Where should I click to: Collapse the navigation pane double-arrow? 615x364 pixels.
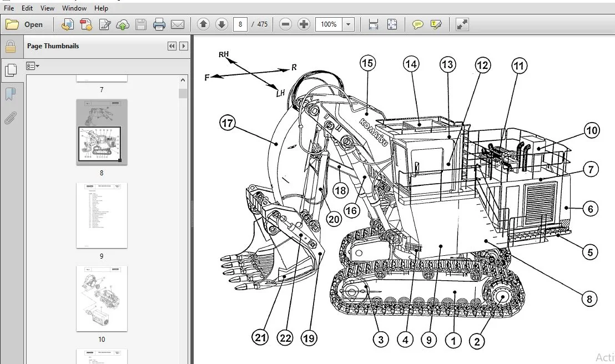coord(172,46)
